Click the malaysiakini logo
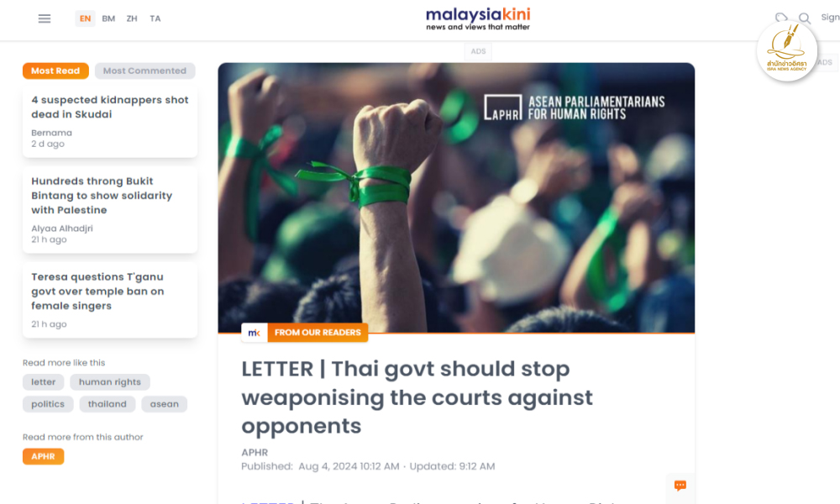 tap(478, 18)
